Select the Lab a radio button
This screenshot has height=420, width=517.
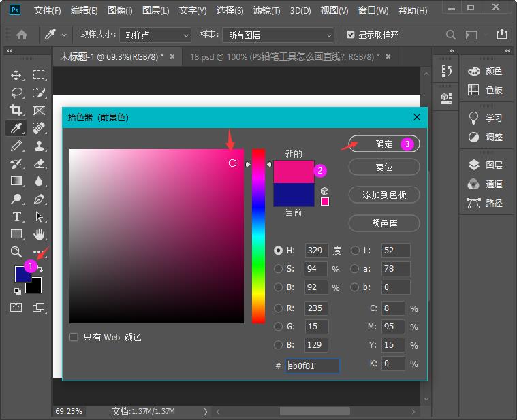pos(355,269)
